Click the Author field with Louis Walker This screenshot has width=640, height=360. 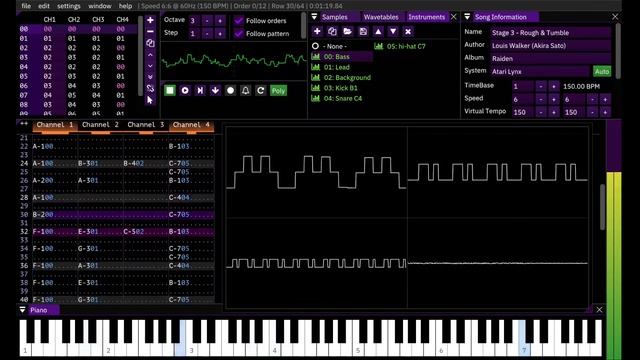(x=550, y=45)
